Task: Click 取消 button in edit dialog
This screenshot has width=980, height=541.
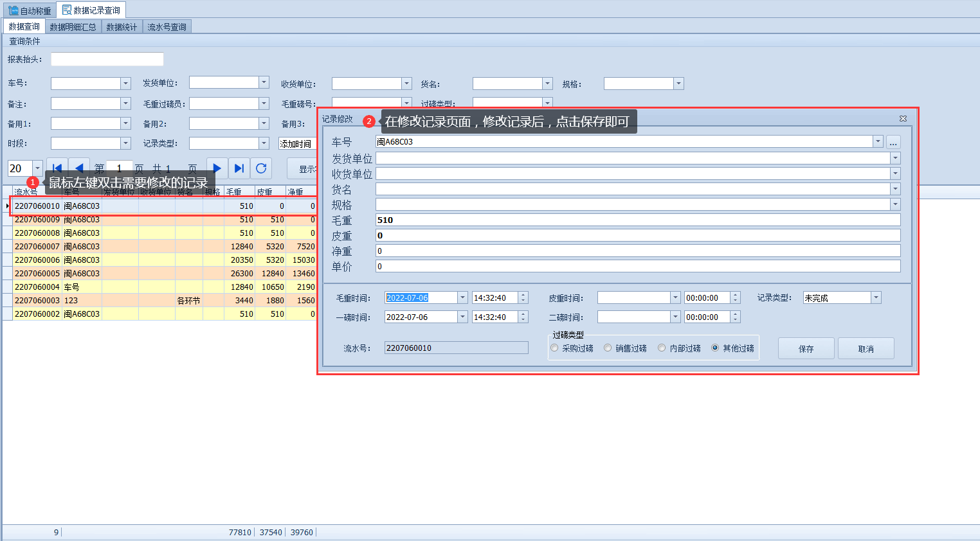Action: (x=866, y=348)
